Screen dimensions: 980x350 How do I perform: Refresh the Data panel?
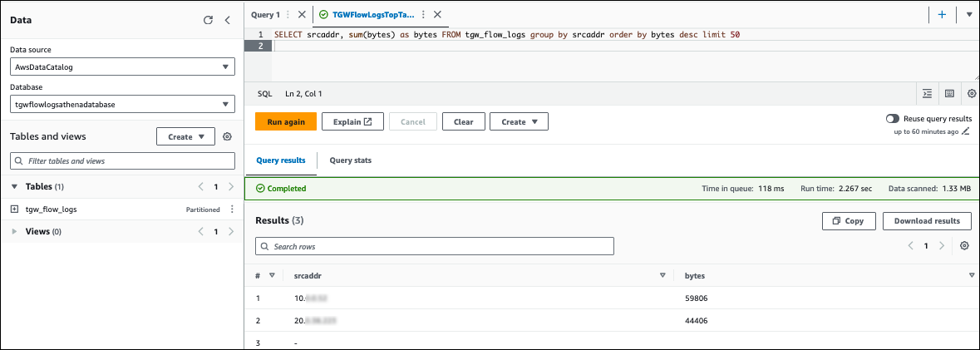(208, 20)
